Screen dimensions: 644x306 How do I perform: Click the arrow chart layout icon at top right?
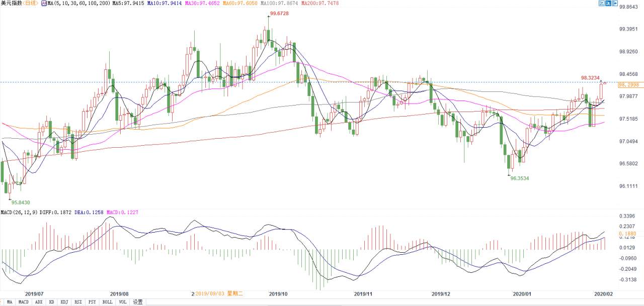[x=616, y=4]
